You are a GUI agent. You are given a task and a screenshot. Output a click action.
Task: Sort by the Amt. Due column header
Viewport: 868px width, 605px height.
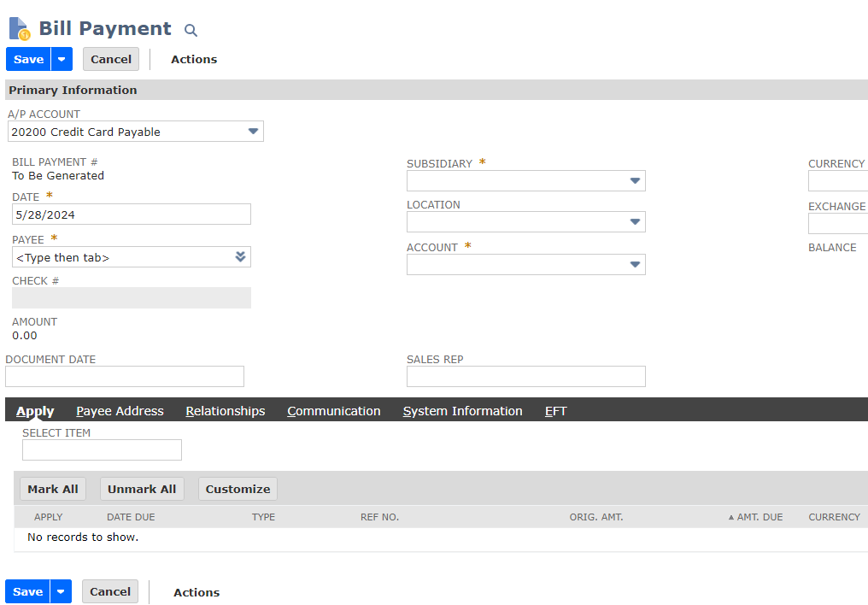(759, 517)
